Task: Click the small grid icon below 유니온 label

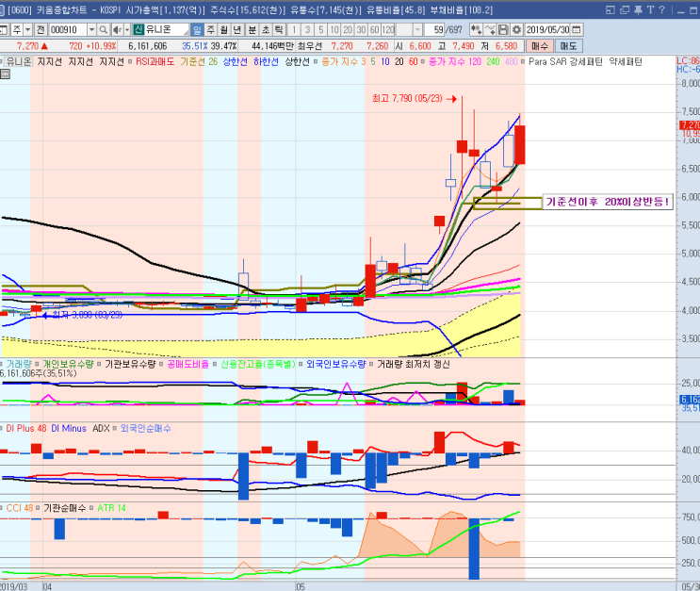Action: pos(5,74)
